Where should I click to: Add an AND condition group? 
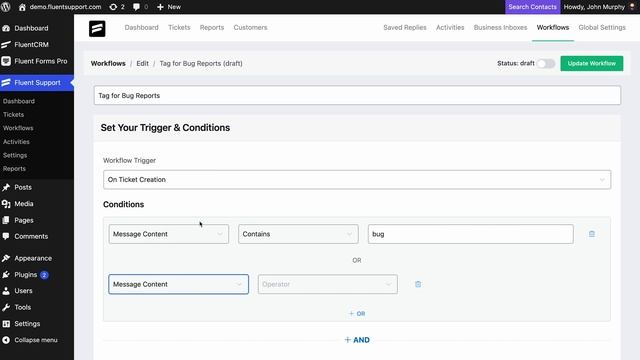click(357, 340)
